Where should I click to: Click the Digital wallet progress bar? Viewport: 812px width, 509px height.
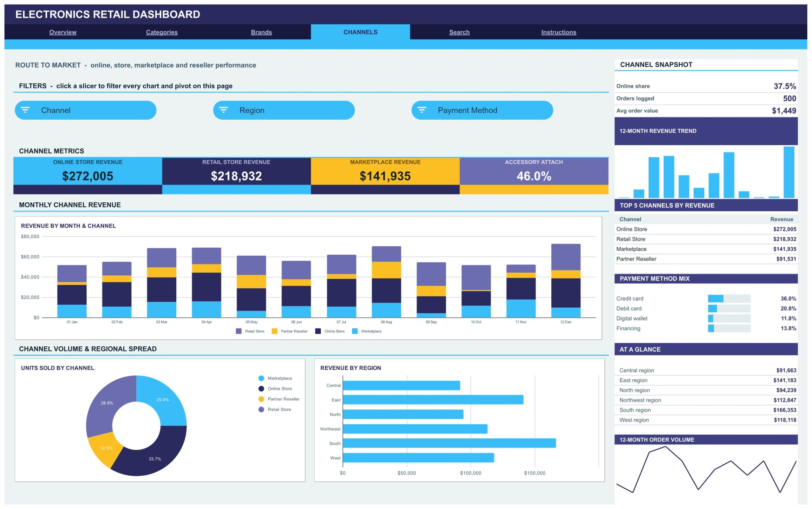729,318
